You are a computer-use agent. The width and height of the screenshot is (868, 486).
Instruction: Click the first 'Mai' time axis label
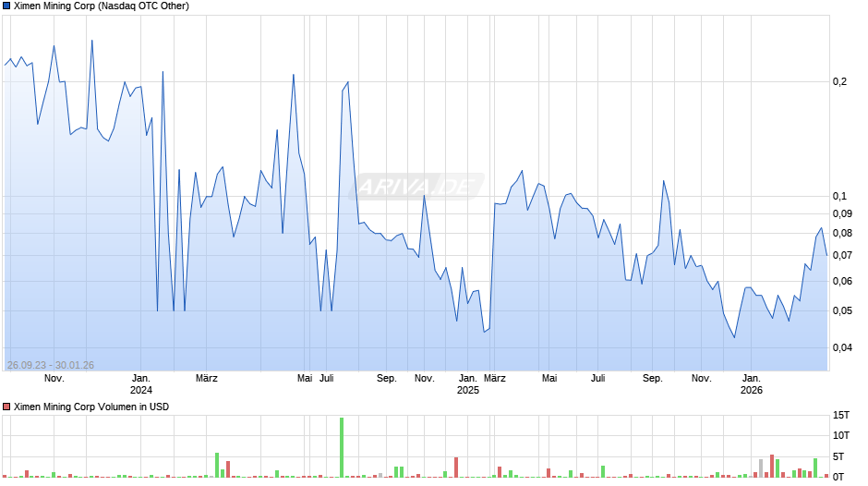(305, 379)
